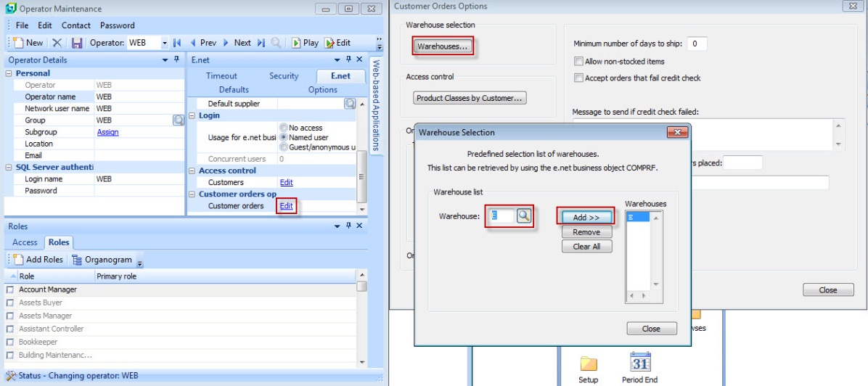Open the Group browse magnifier icon

tap(179, 120)
